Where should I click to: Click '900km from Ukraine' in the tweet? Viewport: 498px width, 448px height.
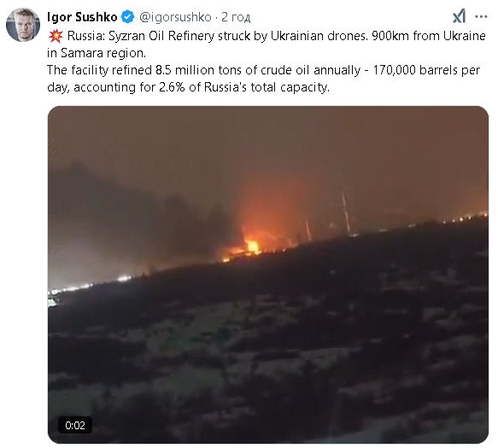pyautogui.click(x=429, y=36)
